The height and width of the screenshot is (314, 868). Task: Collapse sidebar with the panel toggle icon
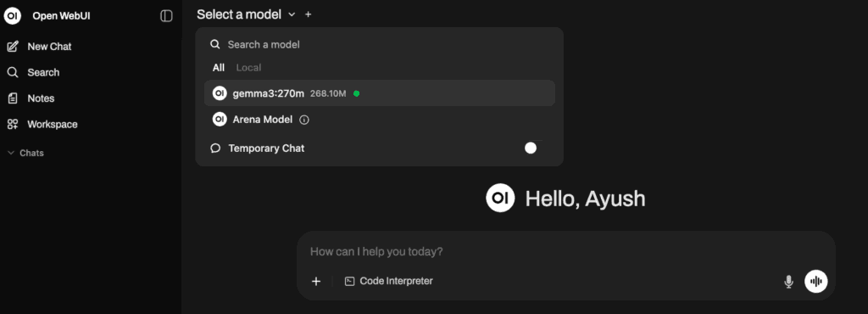pos(166,16)
